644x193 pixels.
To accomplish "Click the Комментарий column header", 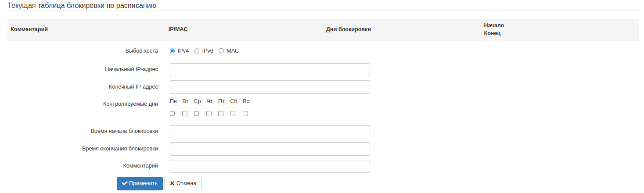I will point(29,29).
